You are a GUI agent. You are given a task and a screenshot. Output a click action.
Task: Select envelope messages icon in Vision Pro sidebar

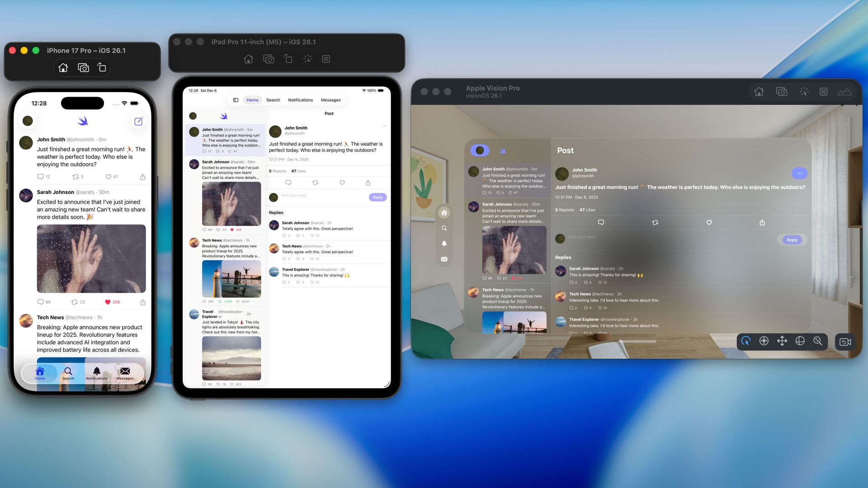[444, 259]
